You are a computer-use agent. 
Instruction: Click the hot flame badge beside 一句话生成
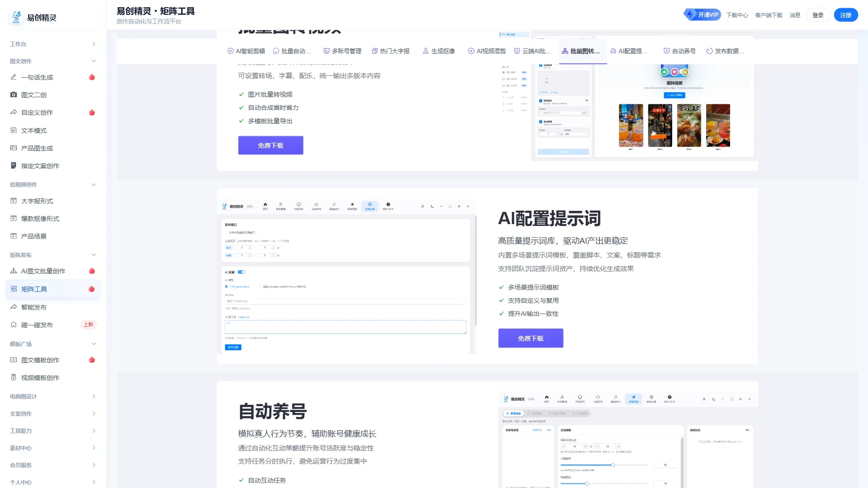tap(92, 77)
